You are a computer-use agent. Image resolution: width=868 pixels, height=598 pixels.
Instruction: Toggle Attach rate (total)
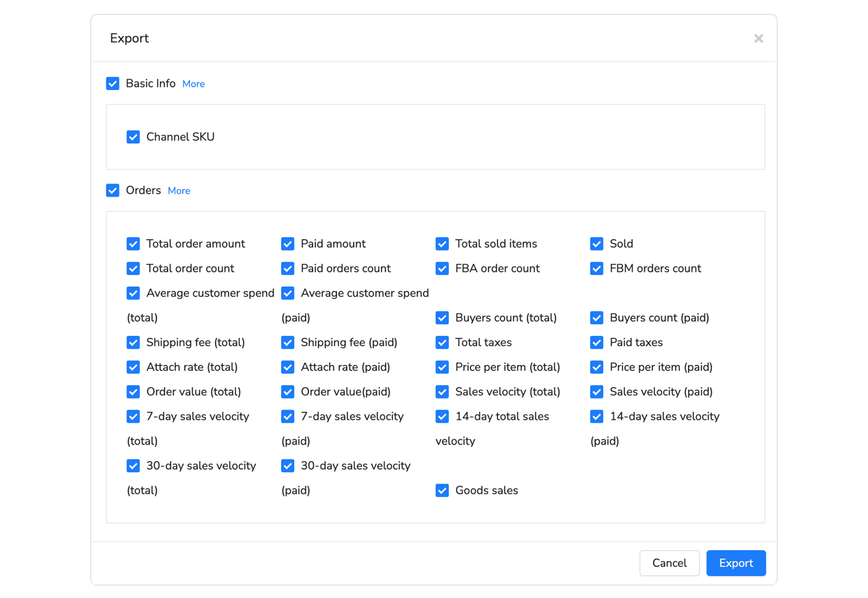(x=133, y=367)
